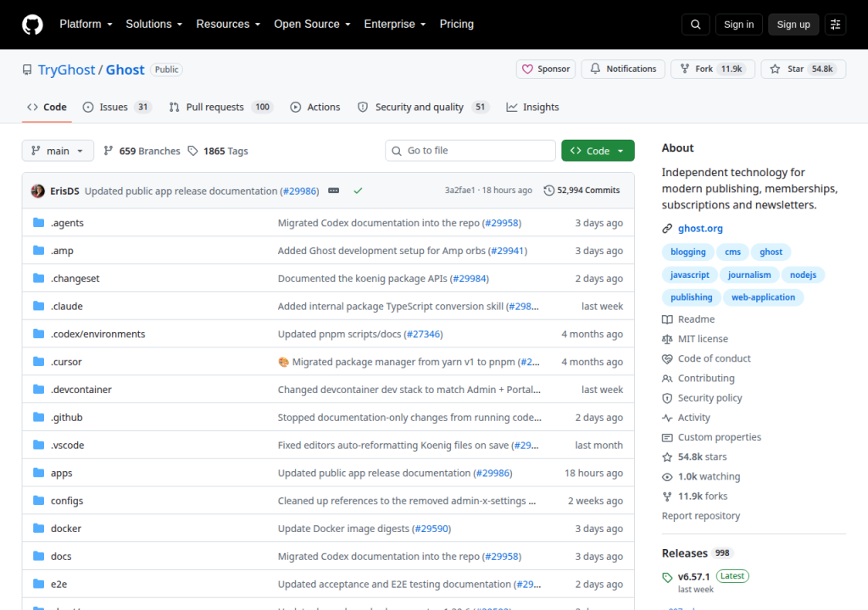Screen dimensions: 868x610
Task: Click the Sign in button
Action: point(738,25)
